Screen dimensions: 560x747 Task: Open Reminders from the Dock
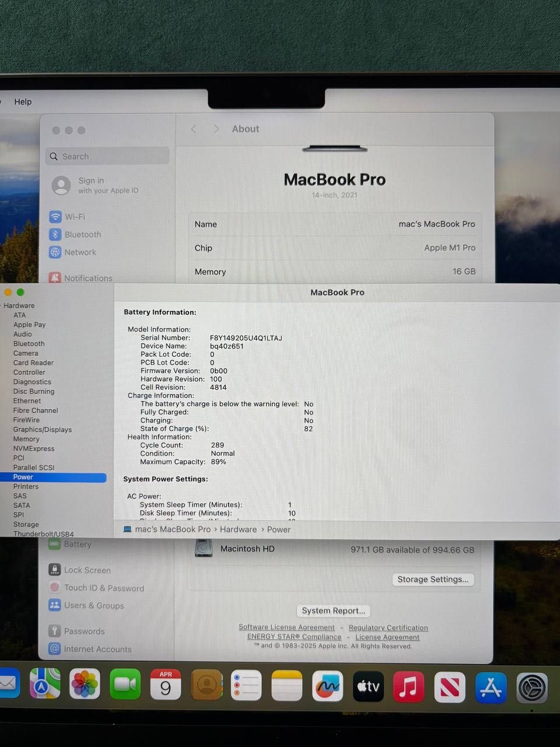246,685
